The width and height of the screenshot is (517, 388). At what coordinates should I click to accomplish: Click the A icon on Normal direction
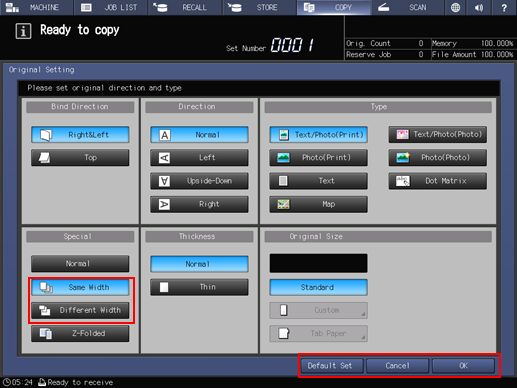pyautogui.click(x=164, y=135)
